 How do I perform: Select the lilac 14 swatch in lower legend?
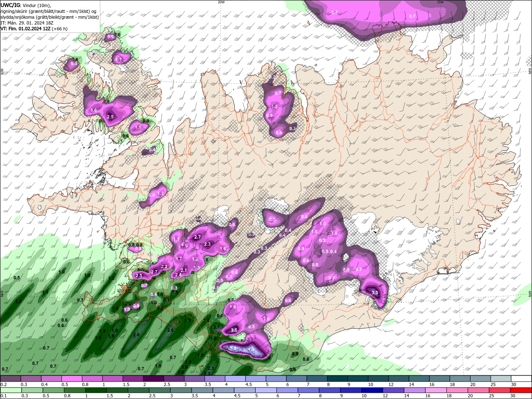tap(415, 390)
